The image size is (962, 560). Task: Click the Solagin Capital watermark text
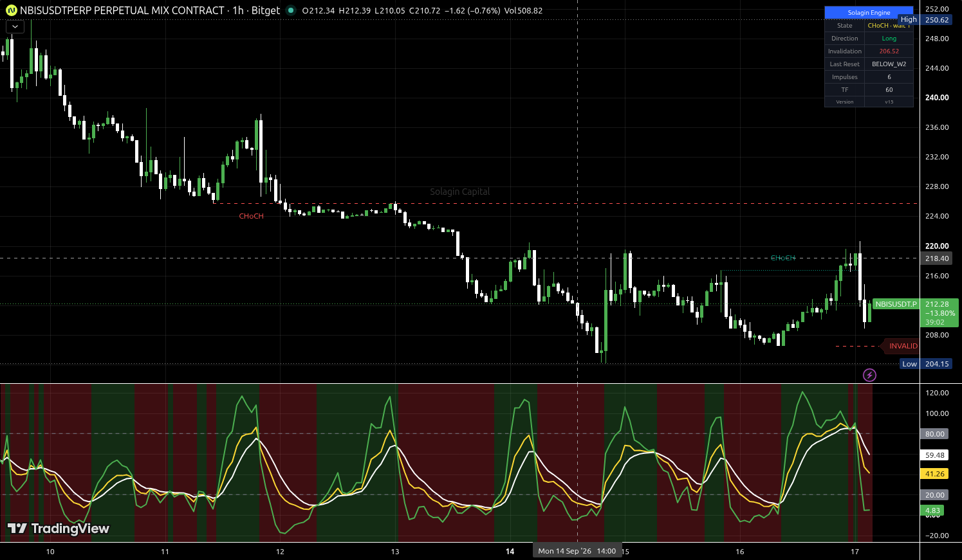tap(459, 192)
